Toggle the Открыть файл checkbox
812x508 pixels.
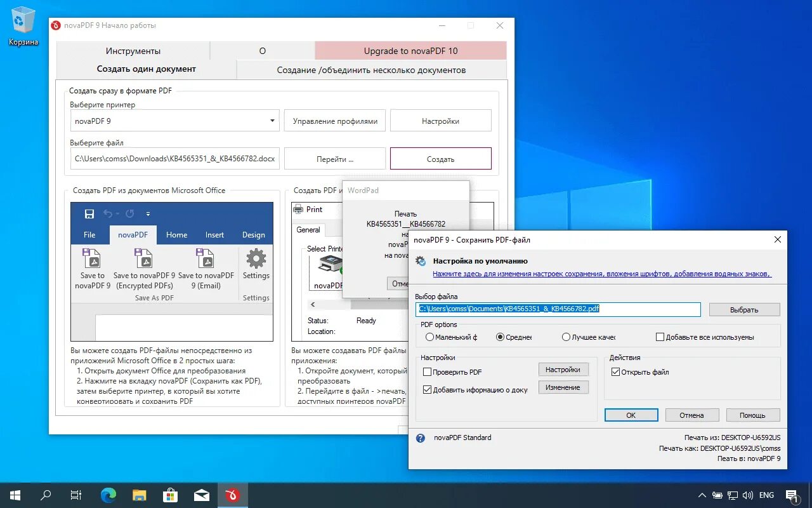pyautogui.click(x=615, y=372)
